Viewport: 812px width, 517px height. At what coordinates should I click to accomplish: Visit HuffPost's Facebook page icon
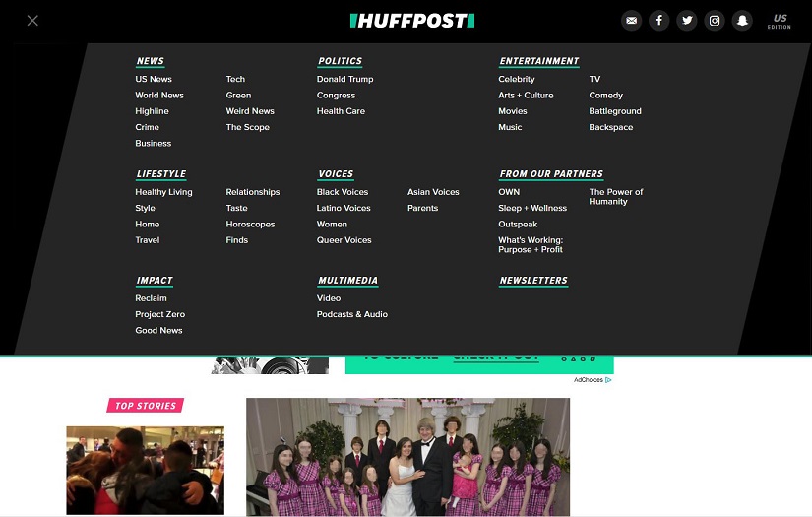(x=659, y=21)
